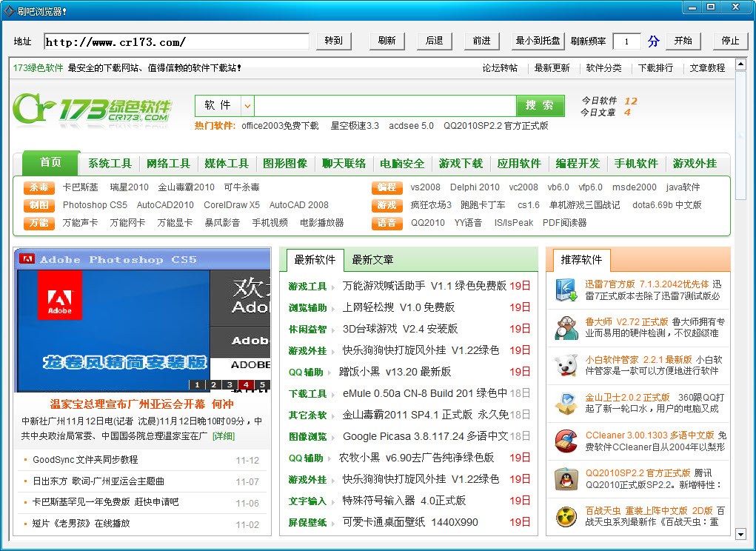Click the 温家宝总理宣布广州亚运会开幕 headline
The image size is (756, 551).
click(141, 404)
